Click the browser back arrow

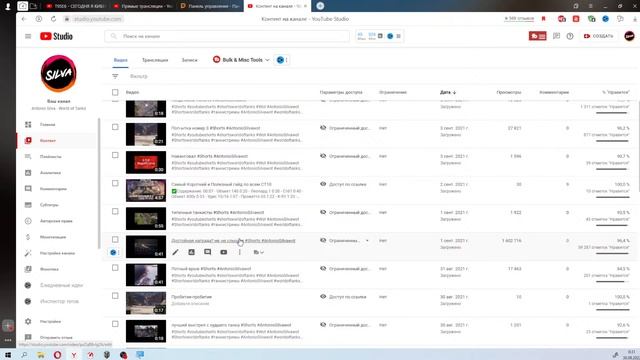pyautogui.click(x=24, y=19)
